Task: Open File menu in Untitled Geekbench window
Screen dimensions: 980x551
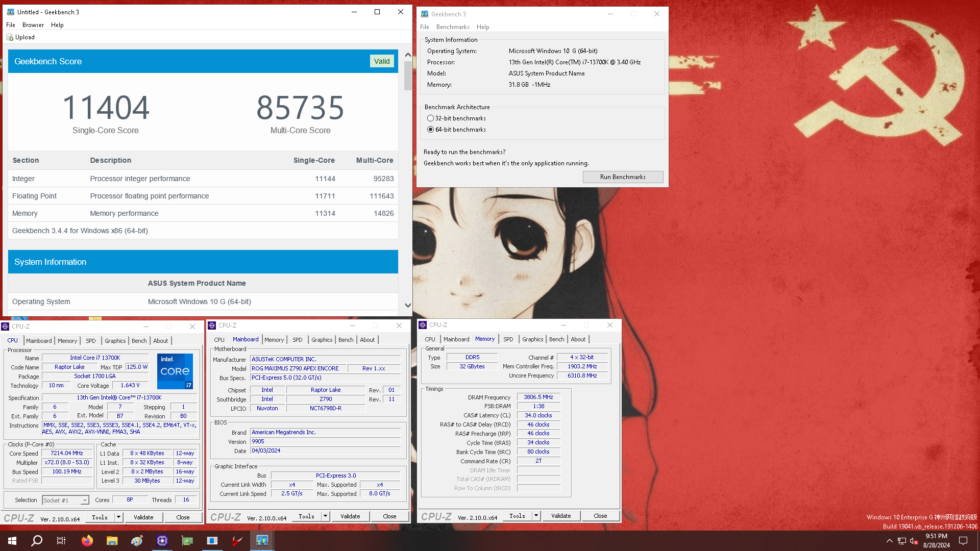Action: 11,25
